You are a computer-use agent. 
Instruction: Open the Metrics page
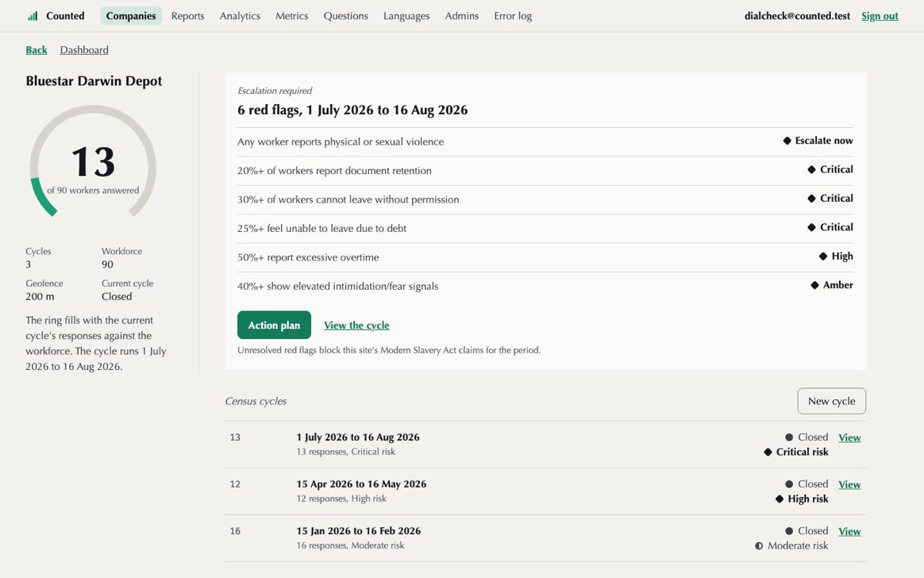pos(292,15)
